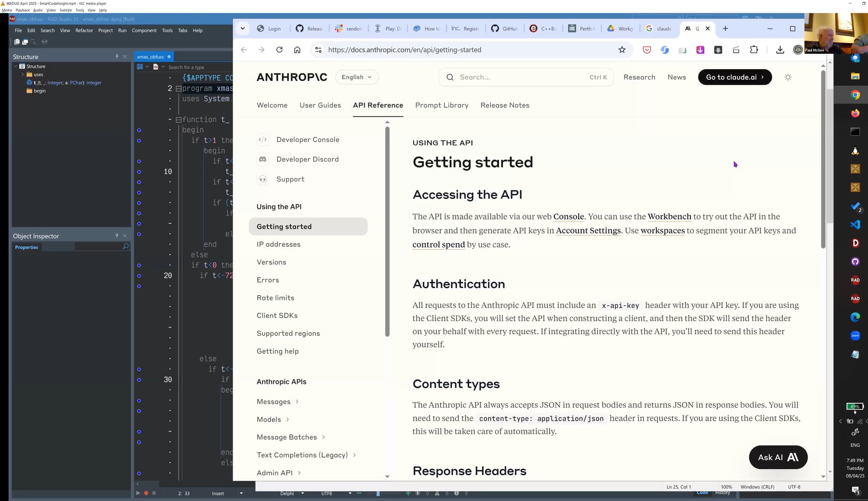Pin the Structure panel in RAD Studio
Image resolution: width=868 pixels, height=501 pixels.
coord(117,57)
